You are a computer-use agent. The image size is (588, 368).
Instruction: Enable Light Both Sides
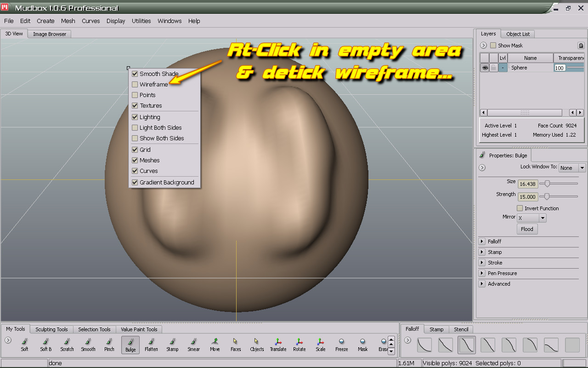coord(135,127)
